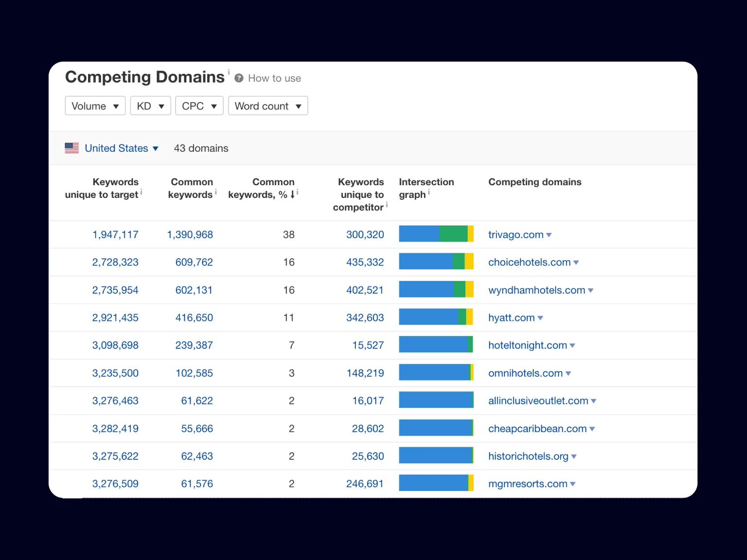The width and height of the screenshot is (747, 560).
Task: Expand the hyatt.com dropdown arrow
Action: [x=540, y=318]
